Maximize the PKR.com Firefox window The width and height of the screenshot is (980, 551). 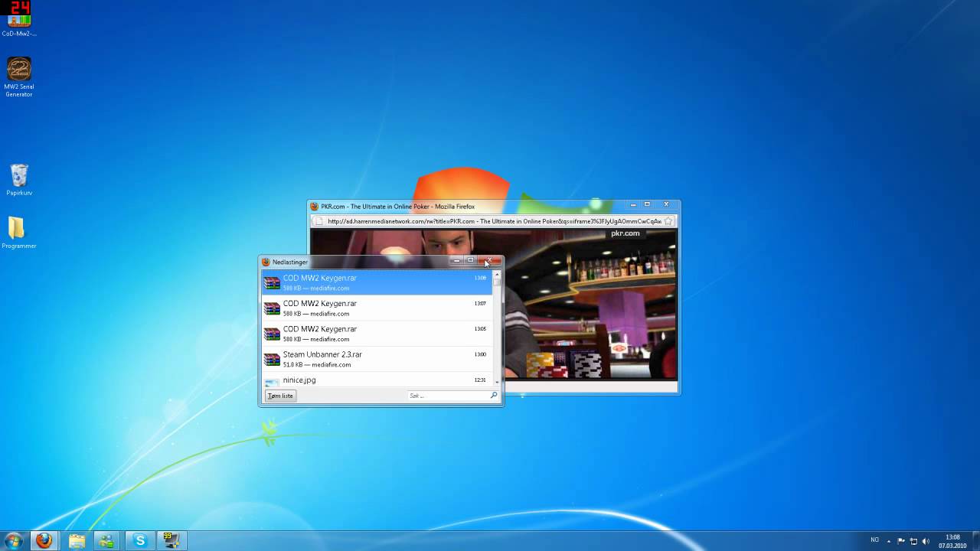click(647, 204)
